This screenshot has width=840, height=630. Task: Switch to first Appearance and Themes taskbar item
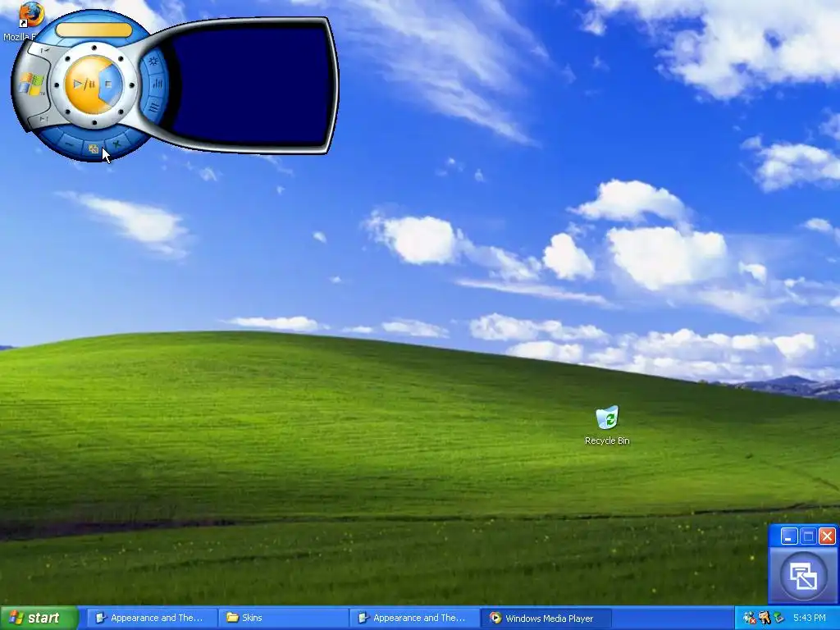(x=151, y=619)
